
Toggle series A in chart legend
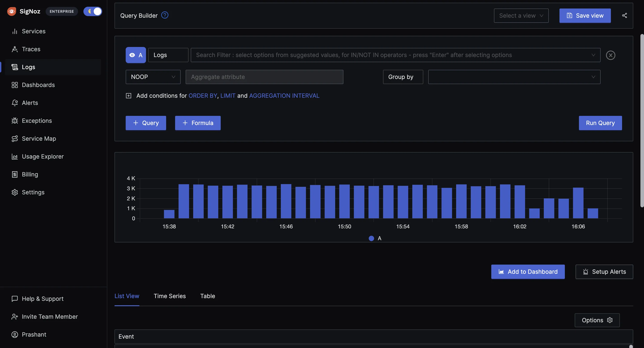[375, 238]
